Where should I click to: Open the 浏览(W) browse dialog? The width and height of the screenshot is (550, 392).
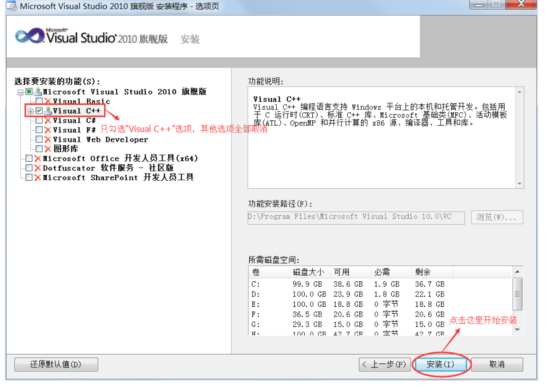pyautogui.click(x=496, y=217)
